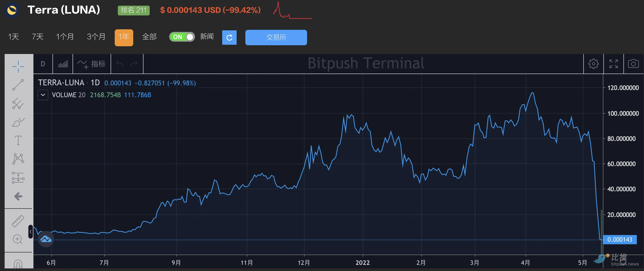The width and height of the screenshot is (644, 271).
Task: Select the pattern drawing tool
Action: (x=18, y=159)
